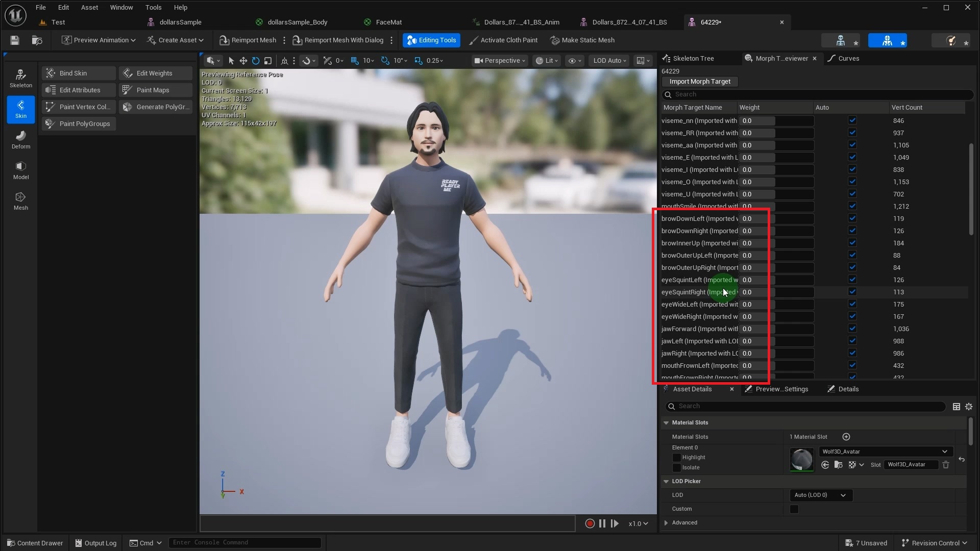980x551 pixels.
Task: Switch to the Curves tab
Action: click(x=848, y=58)
